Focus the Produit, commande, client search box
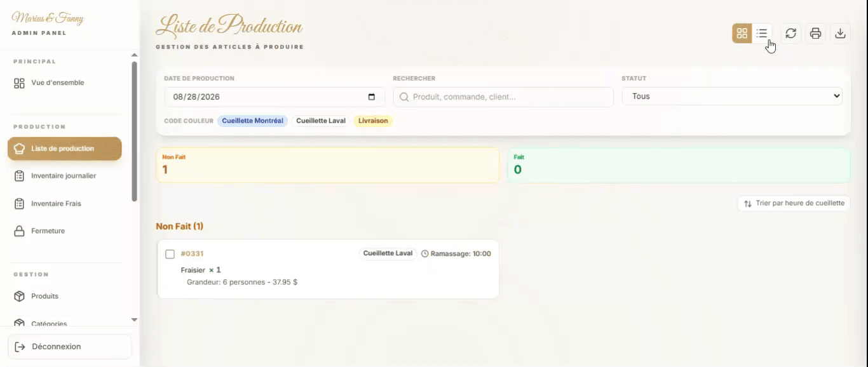The width and height of the screenshot is (868, 367). click(x=503, y=97)
